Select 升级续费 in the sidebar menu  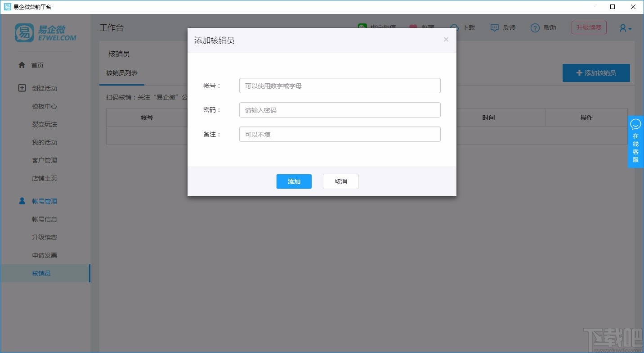tap(45, 237)
